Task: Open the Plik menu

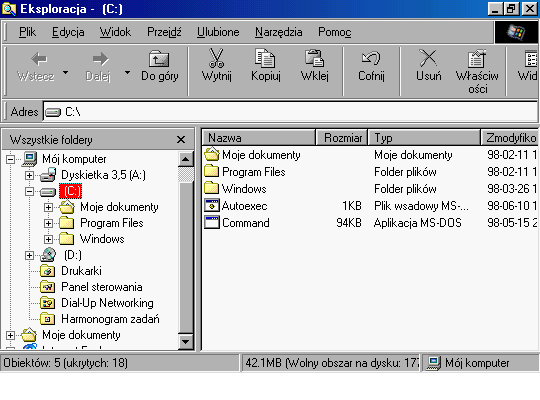Action: tap(27, 32)
